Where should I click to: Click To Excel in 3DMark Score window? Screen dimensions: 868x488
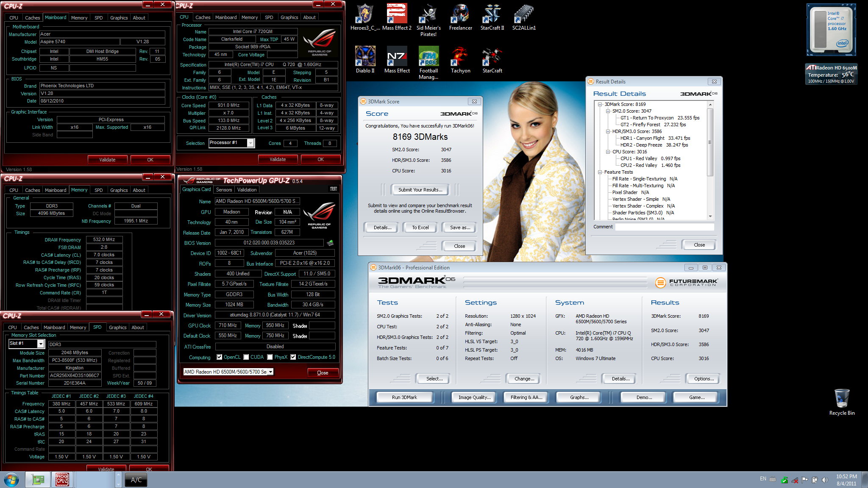point(420,227)
